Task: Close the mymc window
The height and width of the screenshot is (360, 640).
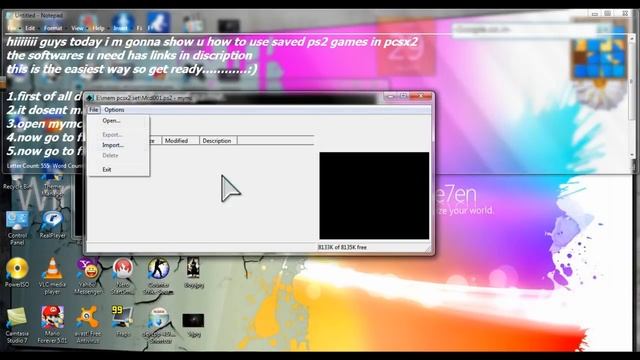Action: point(421,96)
